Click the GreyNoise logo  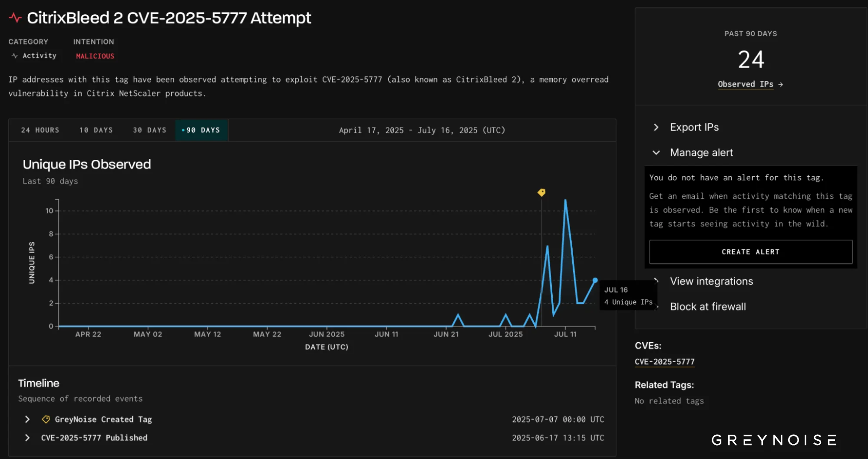click(x=773, y=440)
